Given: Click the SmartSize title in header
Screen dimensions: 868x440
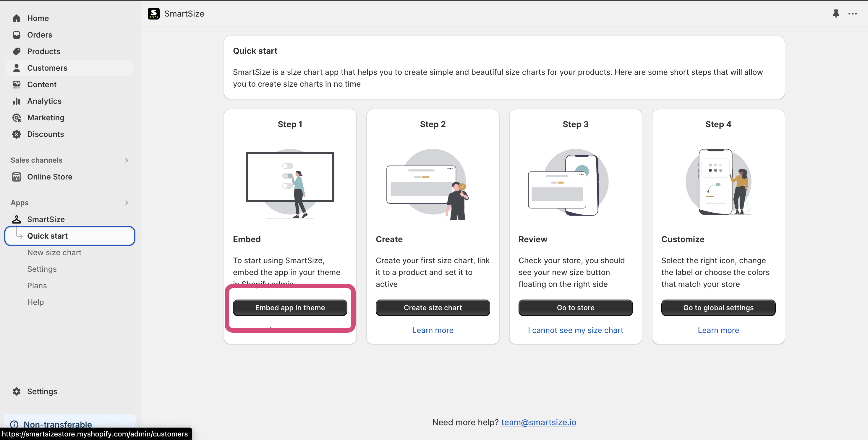Looking at the screenshot, I should [184, 14].
